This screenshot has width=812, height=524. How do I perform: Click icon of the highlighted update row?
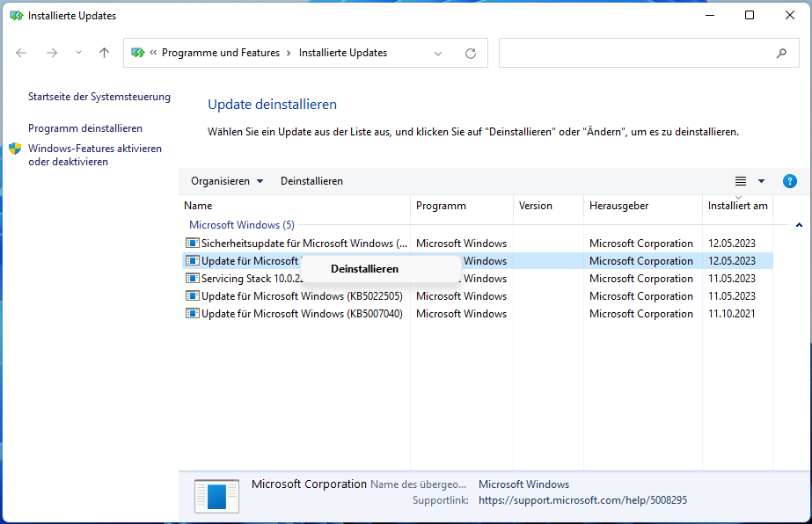[193, 260]
